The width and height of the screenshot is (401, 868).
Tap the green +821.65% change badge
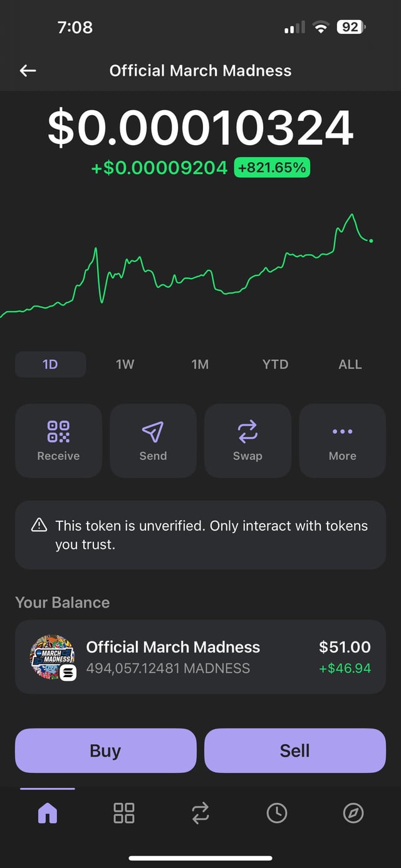(272, 168)
